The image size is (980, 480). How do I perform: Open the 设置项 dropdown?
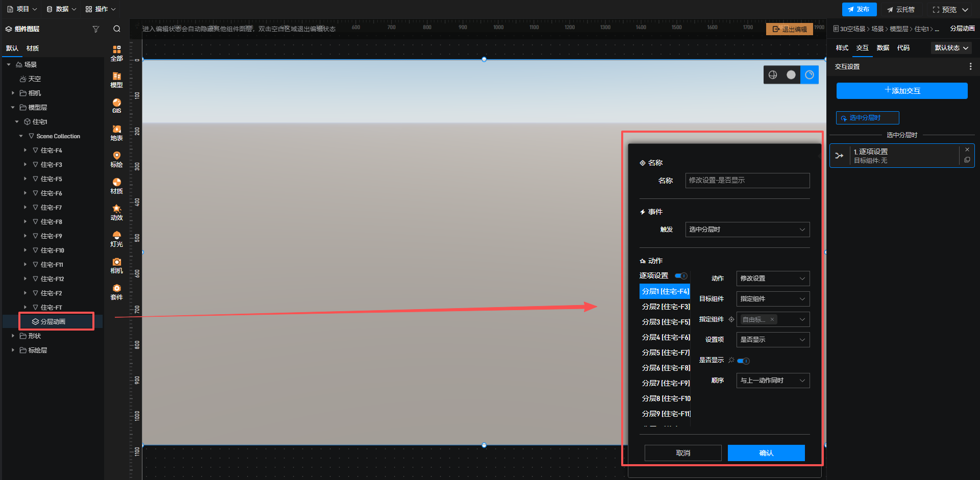[772, 340]
